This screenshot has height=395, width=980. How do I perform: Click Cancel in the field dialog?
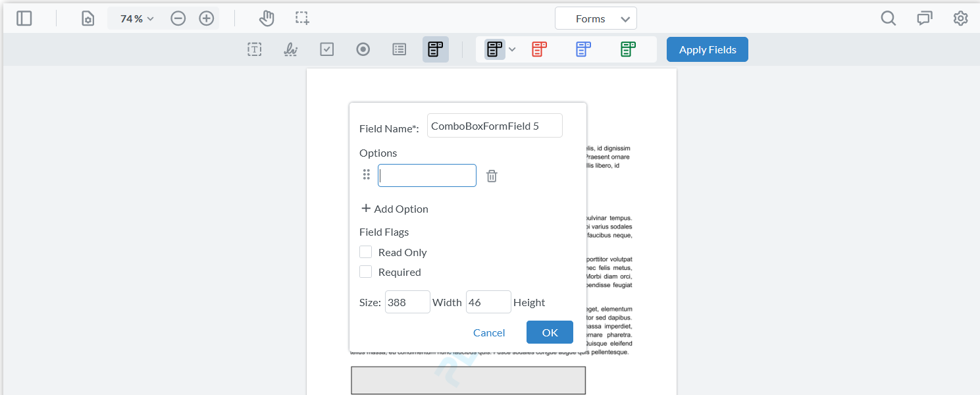click(489, 332)
